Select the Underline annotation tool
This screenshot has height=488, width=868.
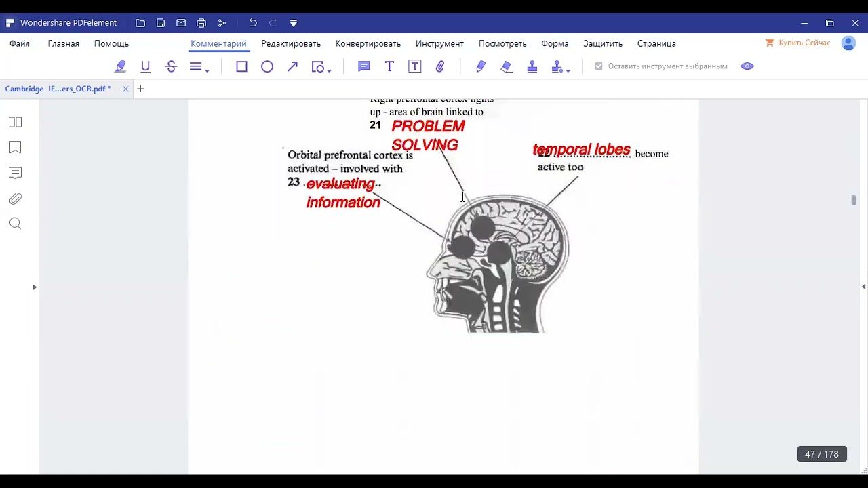145,66
